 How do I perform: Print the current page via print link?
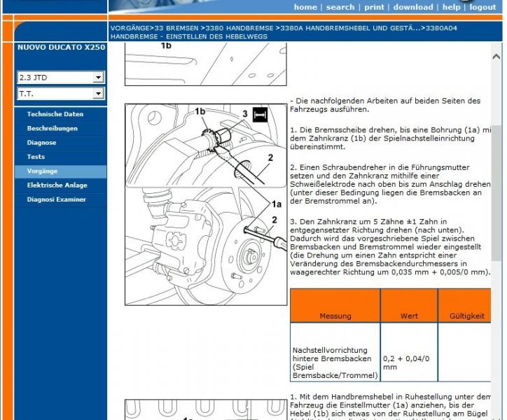coord(374,7)
